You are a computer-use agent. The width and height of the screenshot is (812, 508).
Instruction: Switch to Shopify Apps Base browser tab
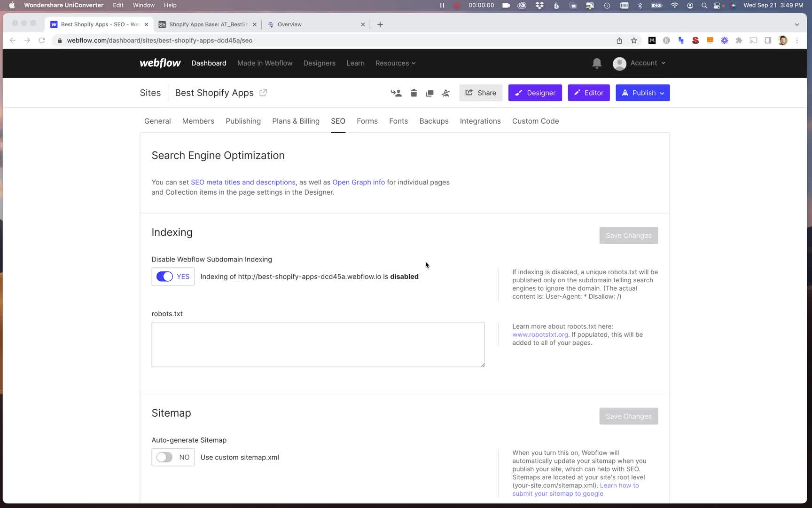pos(208,24)
